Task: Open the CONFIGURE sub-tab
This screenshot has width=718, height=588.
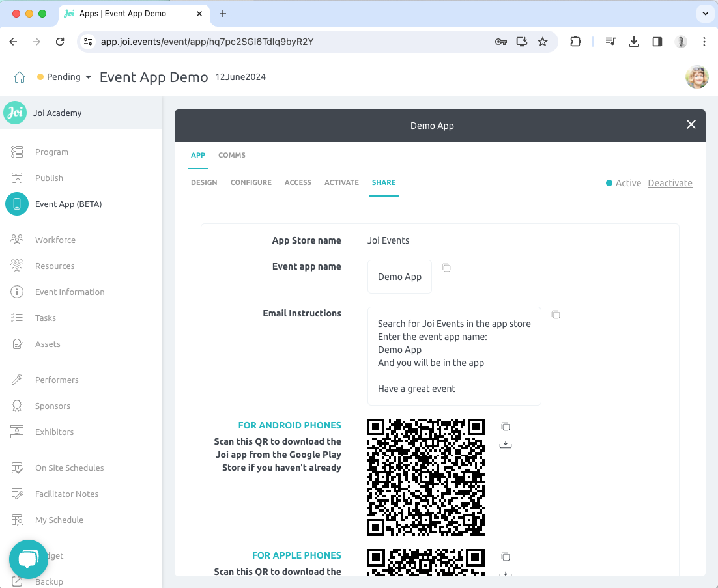Action: tap(251, 182)
